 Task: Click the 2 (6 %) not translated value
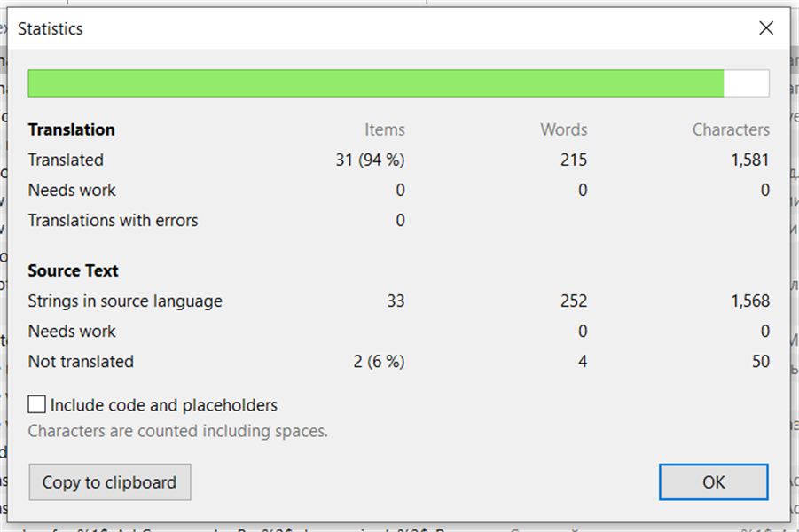coord(379,362)
